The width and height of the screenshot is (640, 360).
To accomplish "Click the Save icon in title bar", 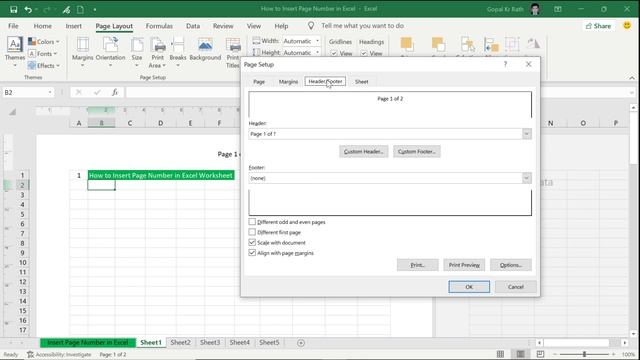I will tap(13, 9).
